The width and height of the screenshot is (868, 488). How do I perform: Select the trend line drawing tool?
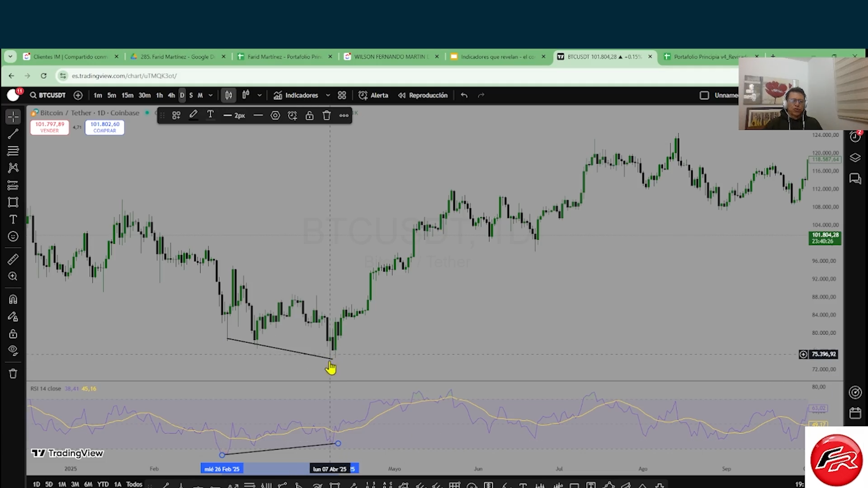click(13, 134)
